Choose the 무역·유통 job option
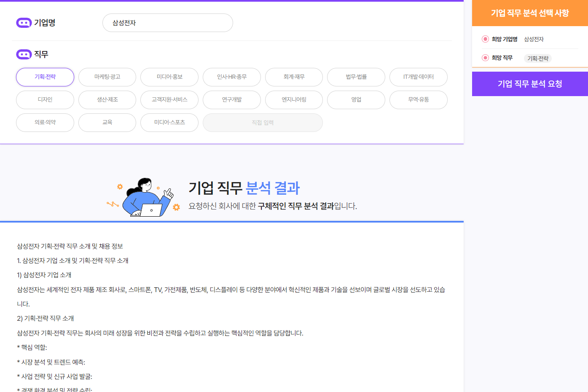588x392 pixels. [419, 100]
